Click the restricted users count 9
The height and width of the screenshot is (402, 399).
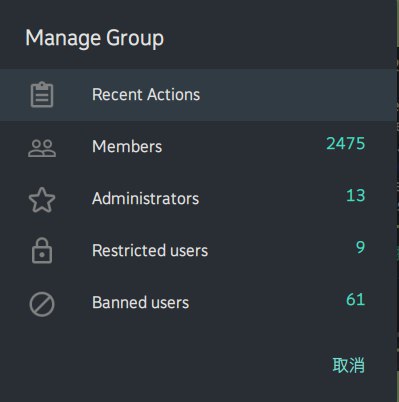pyautogui.click(x=360, y=247)
